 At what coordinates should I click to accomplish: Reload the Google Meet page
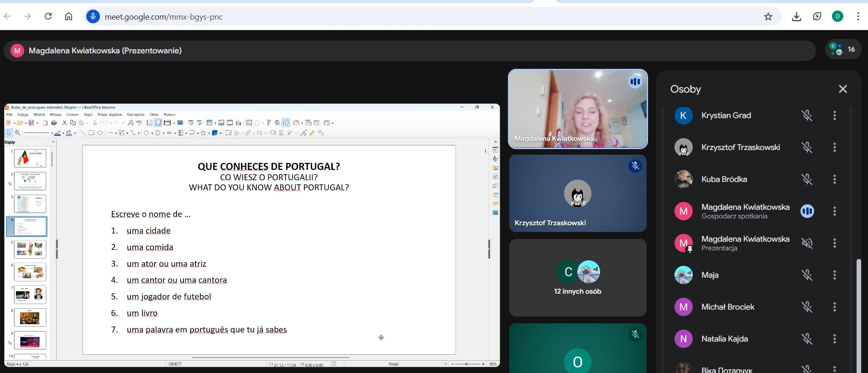pyautogui.click(x=48, y=16)
